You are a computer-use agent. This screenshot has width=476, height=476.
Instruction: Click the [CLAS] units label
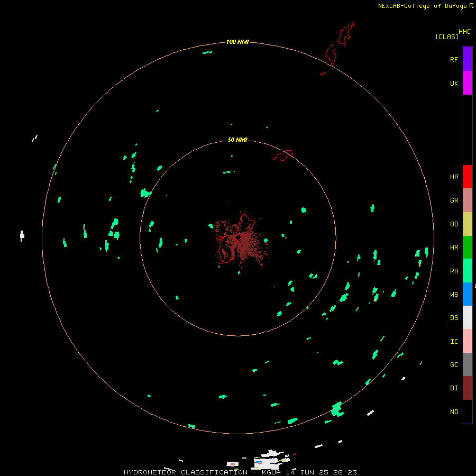(447, 36)
